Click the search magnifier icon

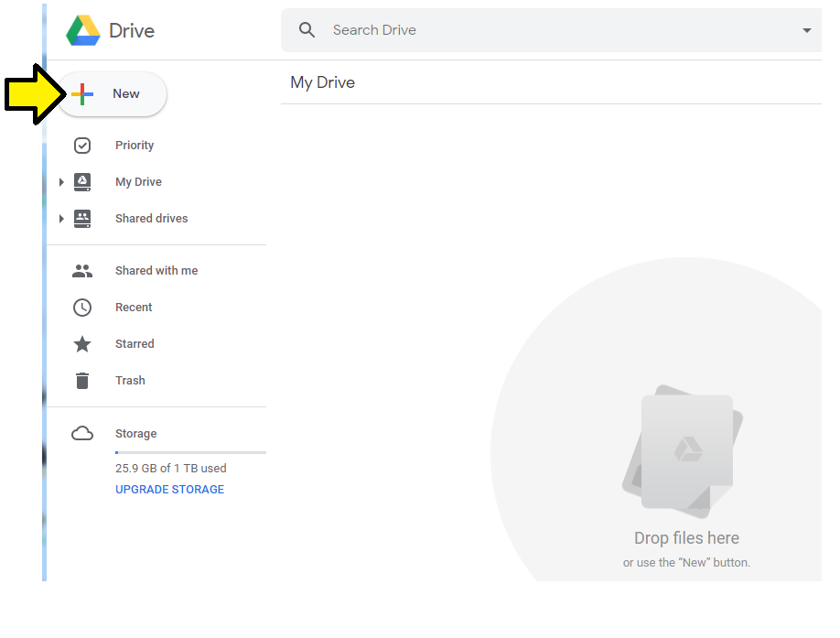point(307,30)
